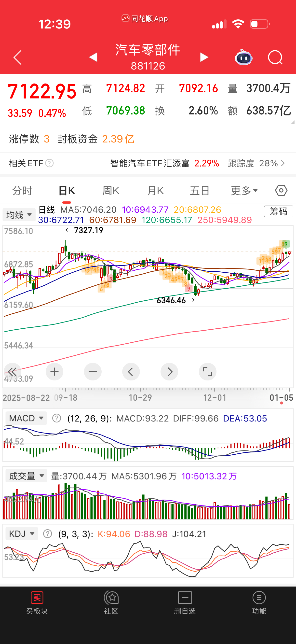
Task: Expand the 更多 chart period menu
Action: (244, 191)
